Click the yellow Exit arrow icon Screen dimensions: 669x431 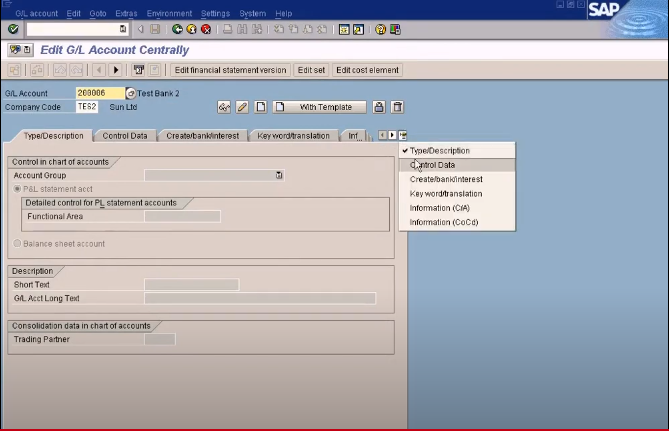192,29
